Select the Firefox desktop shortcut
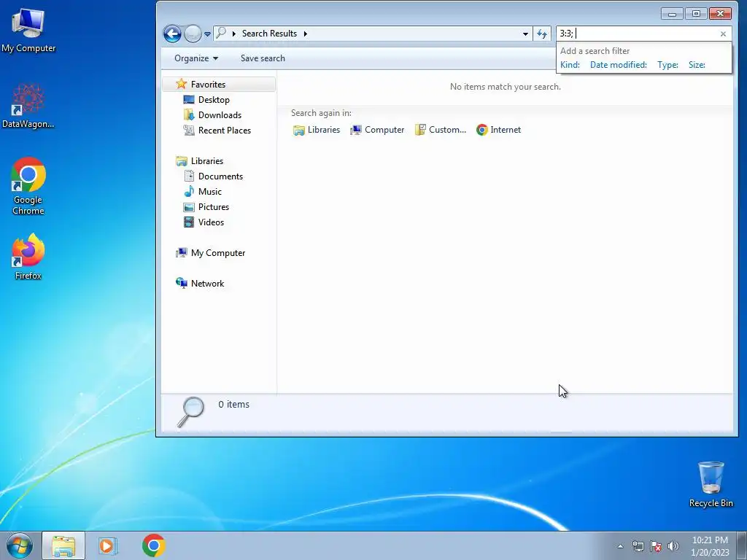The height and width of the screenshot is (560, 747). (28, 257)
